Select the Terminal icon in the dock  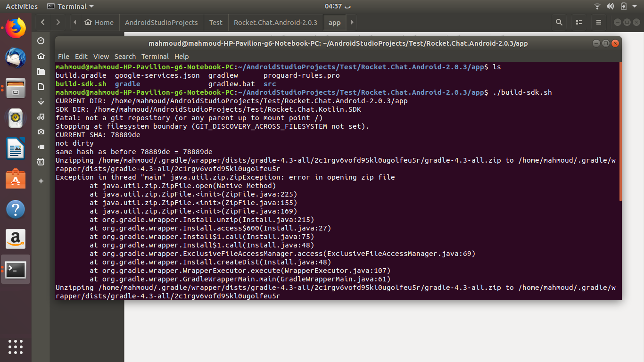(x=16, y=270)
